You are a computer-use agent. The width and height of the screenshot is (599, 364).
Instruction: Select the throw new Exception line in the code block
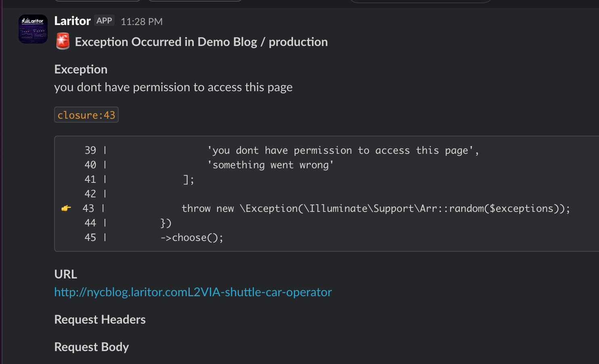click(375, 208)
